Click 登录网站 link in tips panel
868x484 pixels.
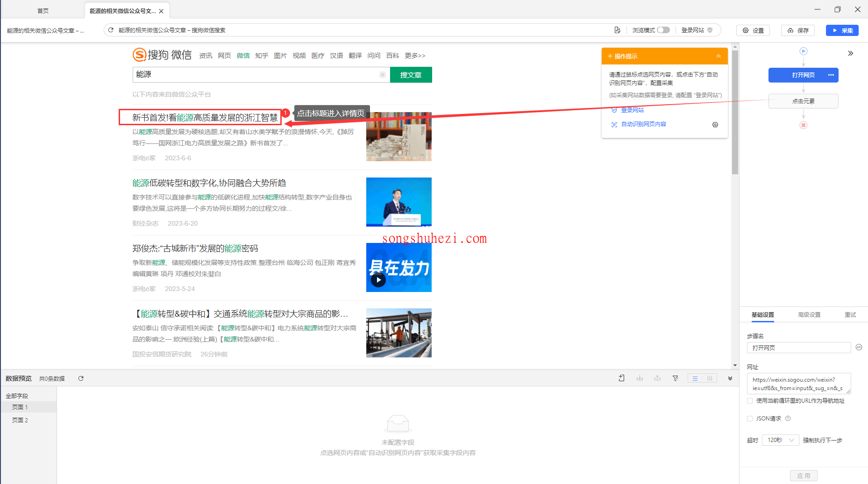(x=632, y=110)
